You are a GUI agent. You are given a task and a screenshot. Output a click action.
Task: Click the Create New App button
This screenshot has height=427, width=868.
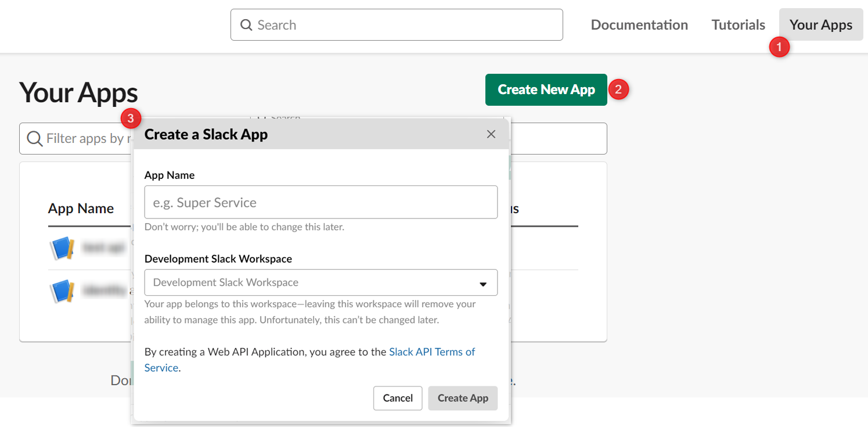546,89
